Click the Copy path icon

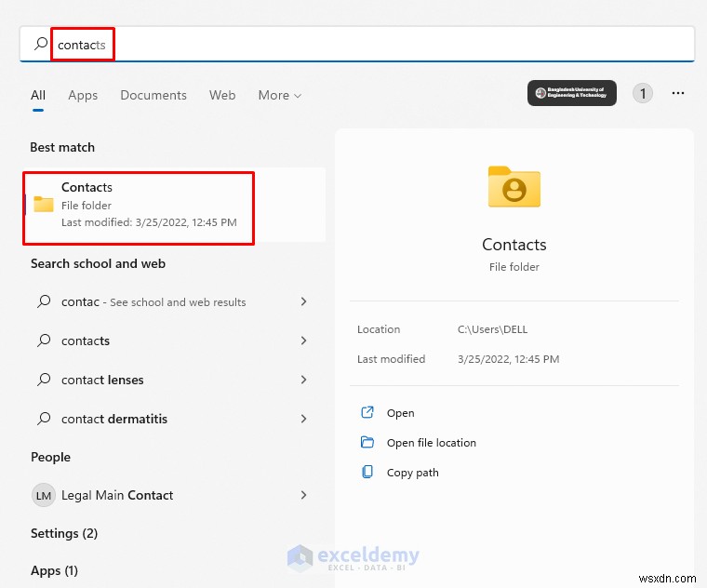point(367,472)
